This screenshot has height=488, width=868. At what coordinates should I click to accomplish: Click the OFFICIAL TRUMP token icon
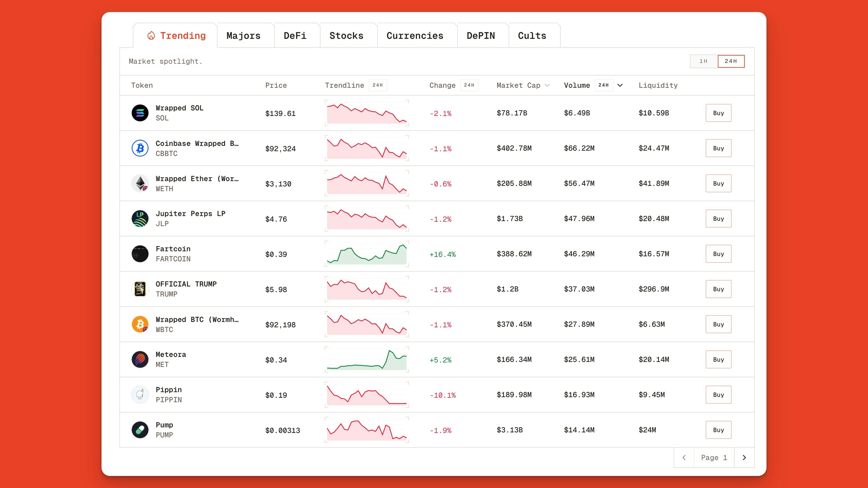coord(140,289)
